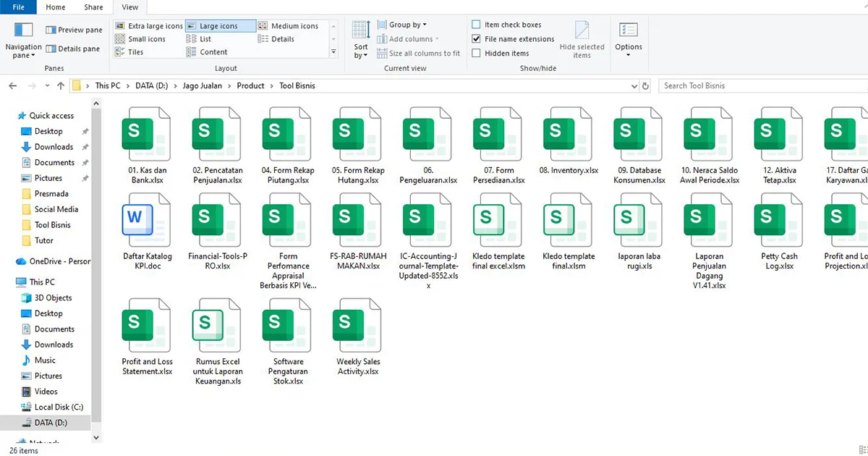The height and width of the screenshot is (456, 868).
Task: Select the View ribbon tab
Action: click(x=130, y=7)
